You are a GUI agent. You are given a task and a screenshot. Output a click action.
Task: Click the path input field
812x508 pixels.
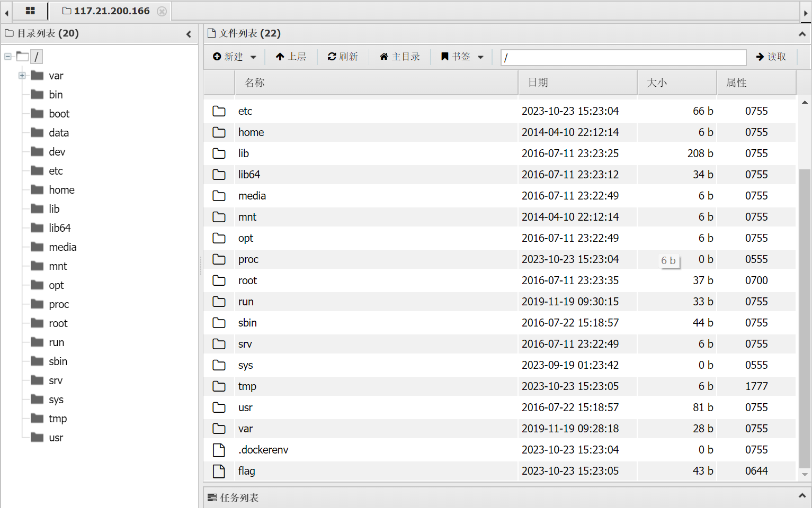[x=623, y=57]
